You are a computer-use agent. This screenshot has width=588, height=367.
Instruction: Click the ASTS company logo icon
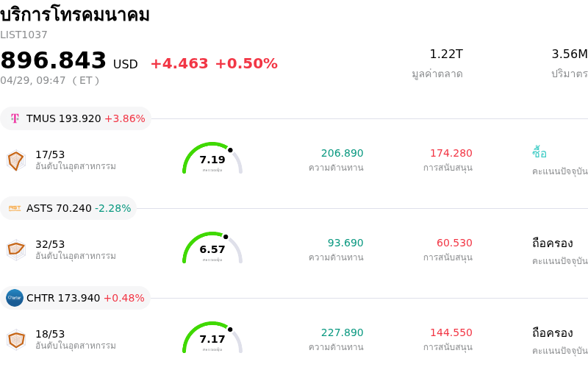pyautogui.click(x=15, y=208)
